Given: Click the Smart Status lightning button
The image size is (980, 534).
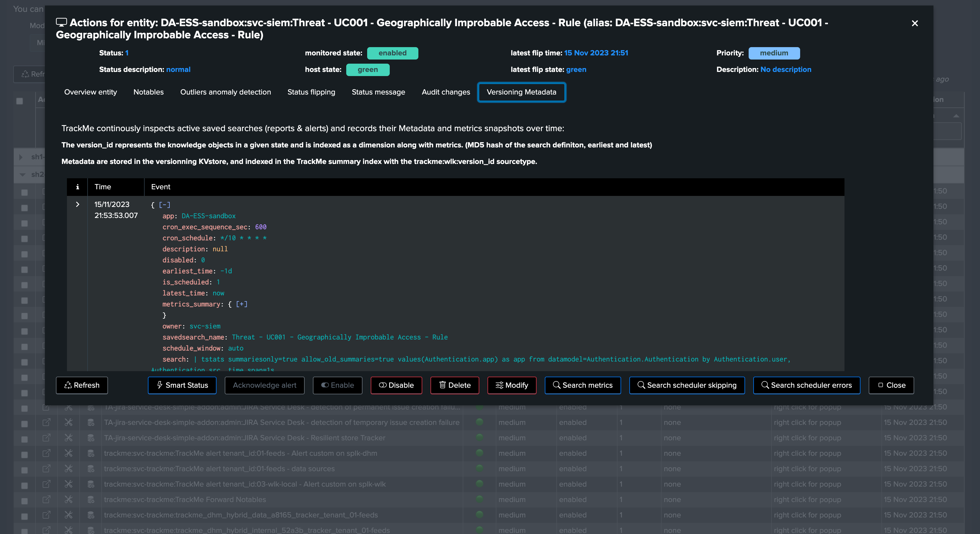Looking at the screenshot, I should [182, 385].
